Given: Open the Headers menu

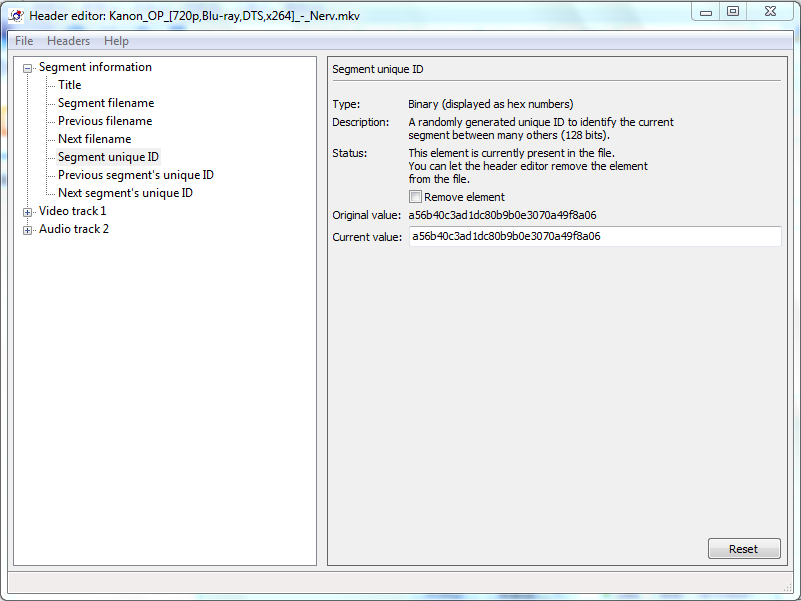Looking at the screenshot, I should (x=68, y=41).
